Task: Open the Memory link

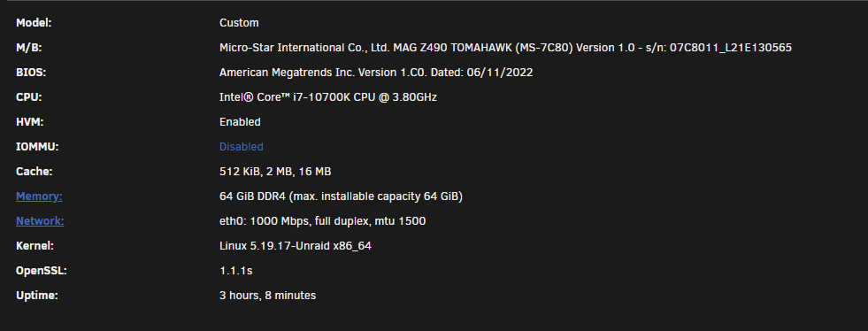Action: (39, 196)
